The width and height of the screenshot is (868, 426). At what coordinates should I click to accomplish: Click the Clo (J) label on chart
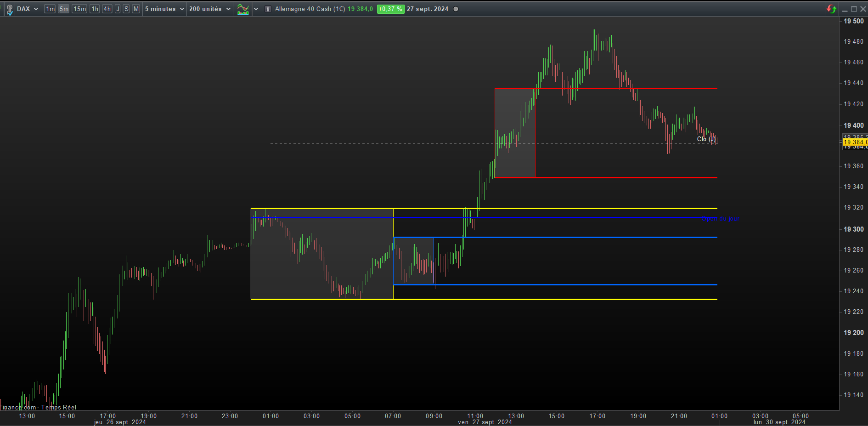(x=706, y=139)
